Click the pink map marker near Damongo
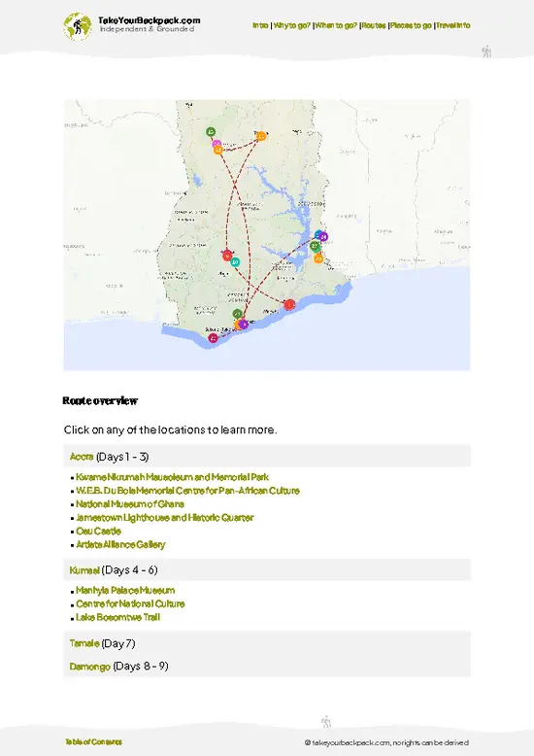The height and width of the screenshot is (756, 534). 217,144
